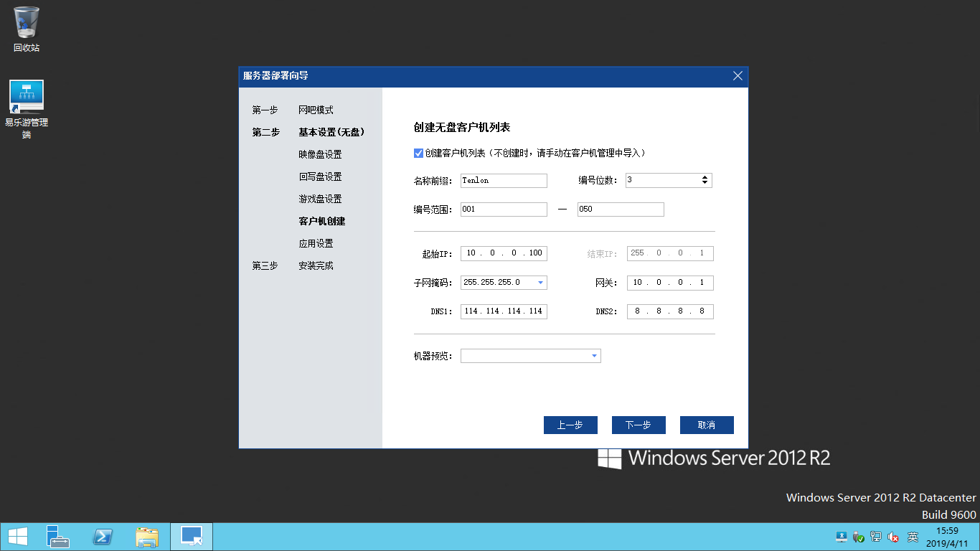
Task: Click the range end field 050
Action: pos(621,209)
